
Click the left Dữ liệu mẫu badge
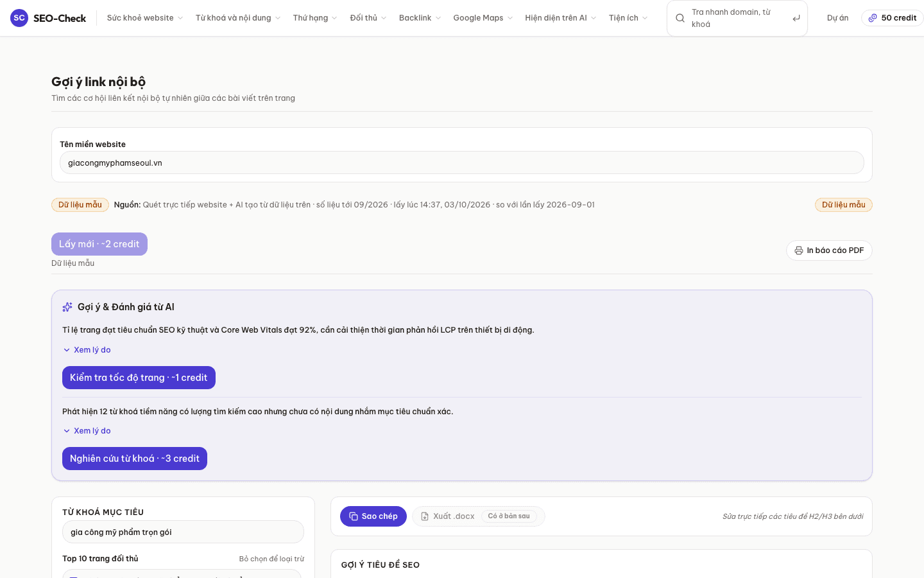[x=80, y=205]
